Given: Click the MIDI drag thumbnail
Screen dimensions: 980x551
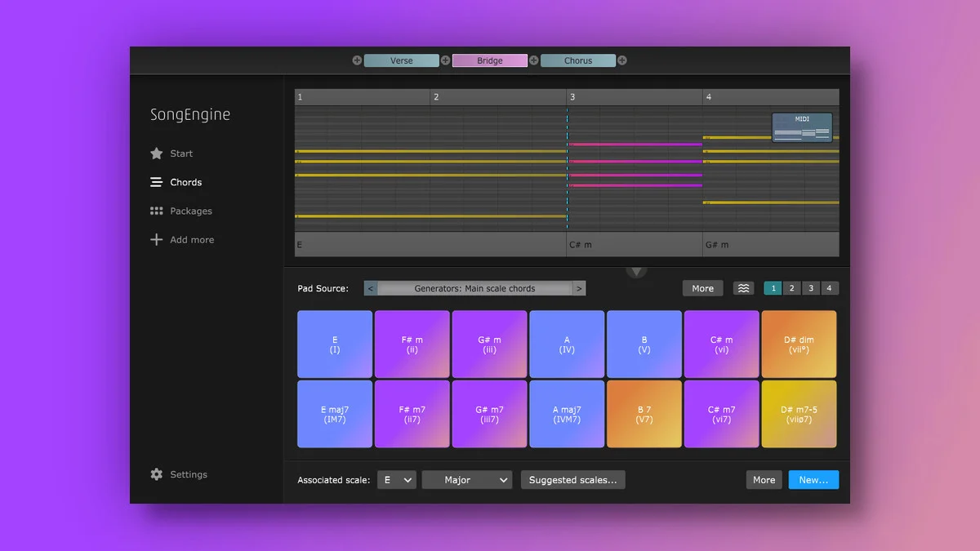Looking at the screenshot, I should [802, 128].
